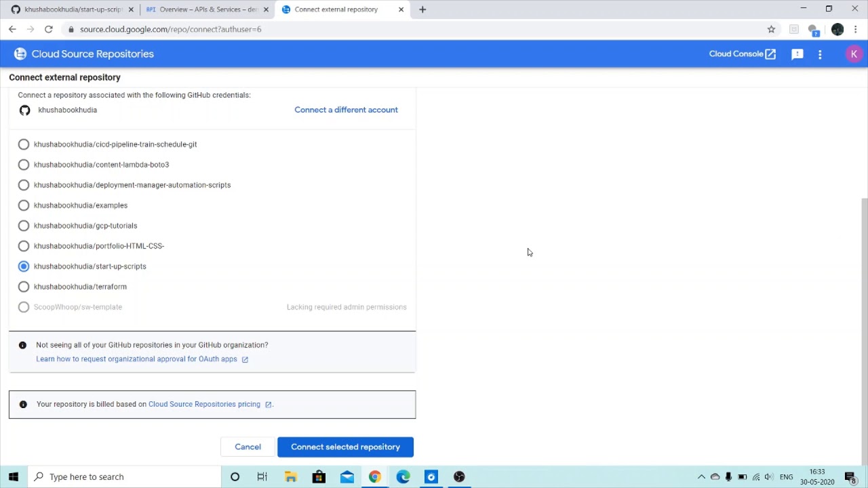Screen dimensions: 868x488
Task: Select the khushabookhudia/examples radio button
Action: (24, 205)
